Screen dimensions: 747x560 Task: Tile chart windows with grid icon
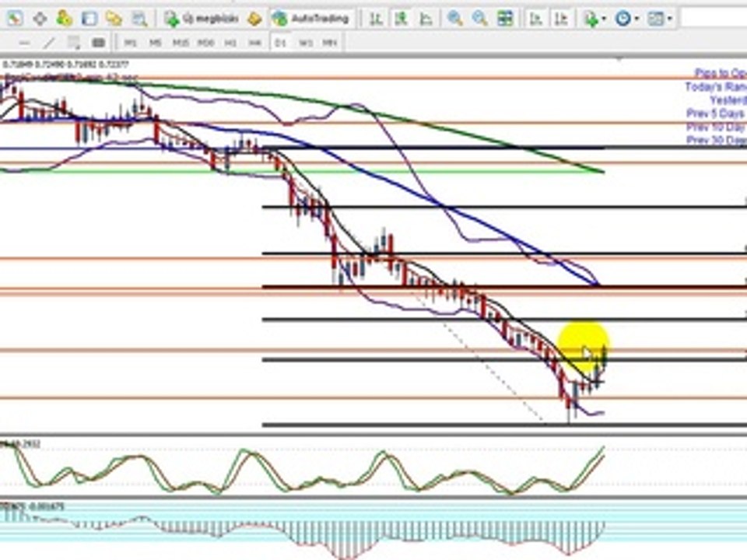pyautogui.click(x=504, y=19)
